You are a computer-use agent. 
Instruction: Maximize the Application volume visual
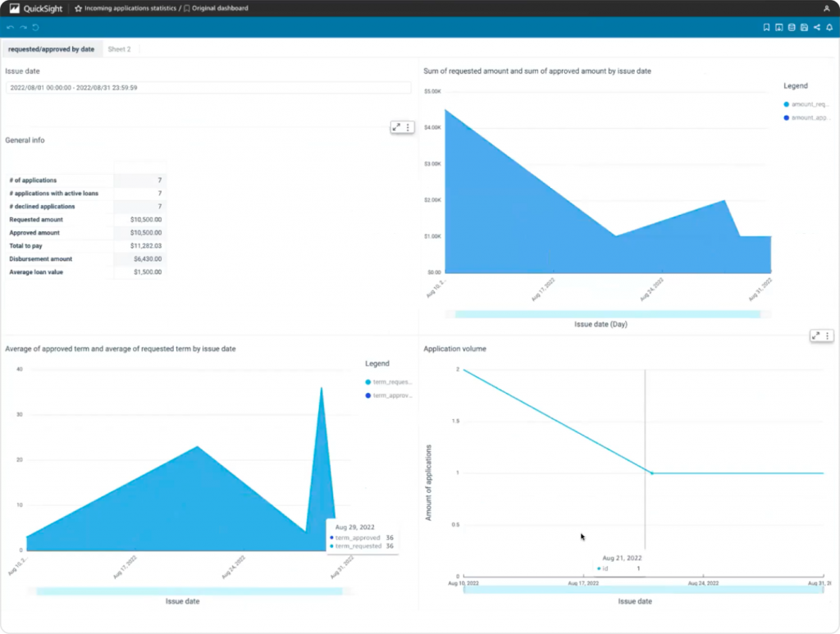(816, 335)
